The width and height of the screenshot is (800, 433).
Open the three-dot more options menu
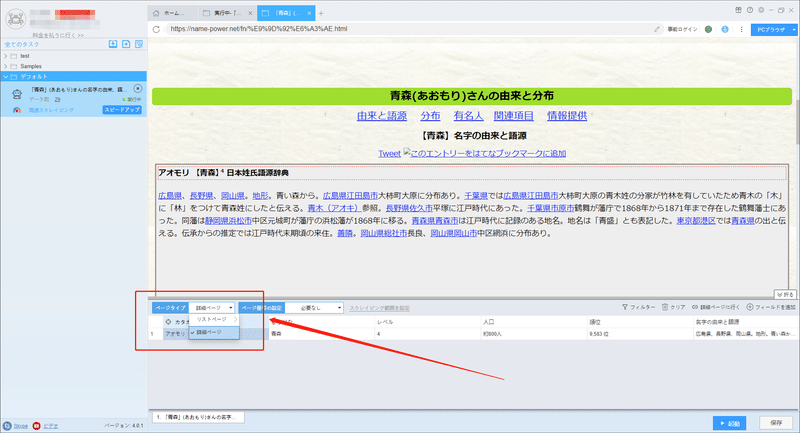tap(741, 29)
